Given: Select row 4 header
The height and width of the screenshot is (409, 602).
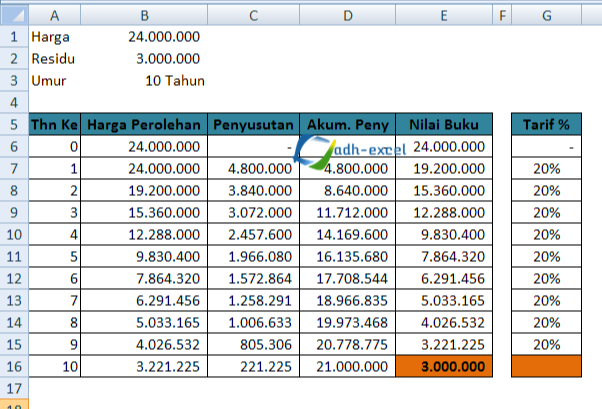Looking at the screenshot, I should (14, 103).
